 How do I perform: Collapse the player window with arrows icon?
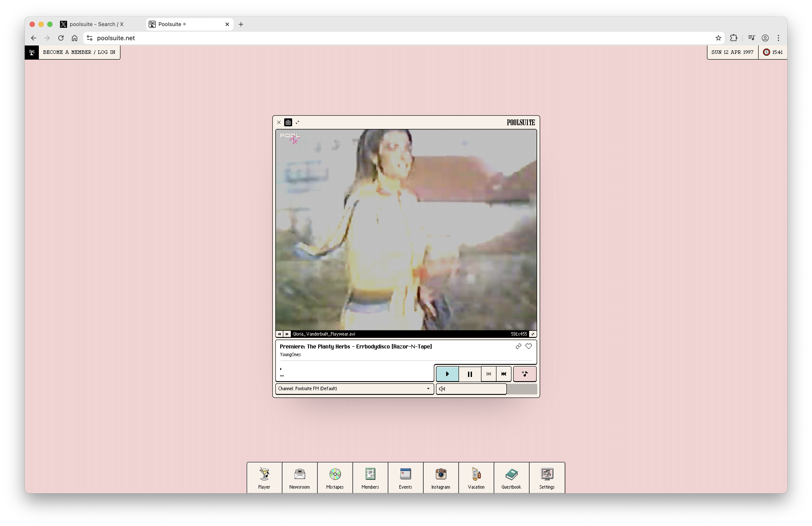(x=297, y=122)
